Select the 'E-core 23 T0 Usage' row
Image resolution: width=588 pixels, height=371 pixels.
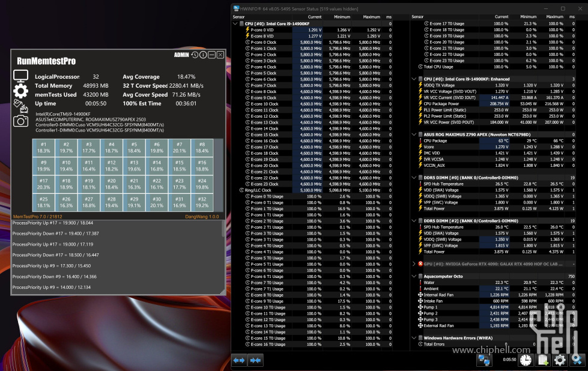pos(494,61)
